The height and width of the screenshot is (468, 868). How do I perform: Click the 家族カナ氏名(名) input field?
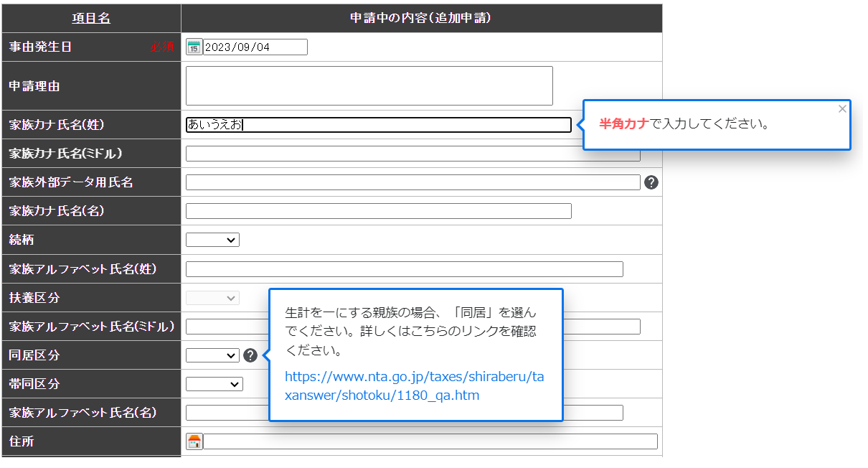pyautogui.click(x=379, y=211)
